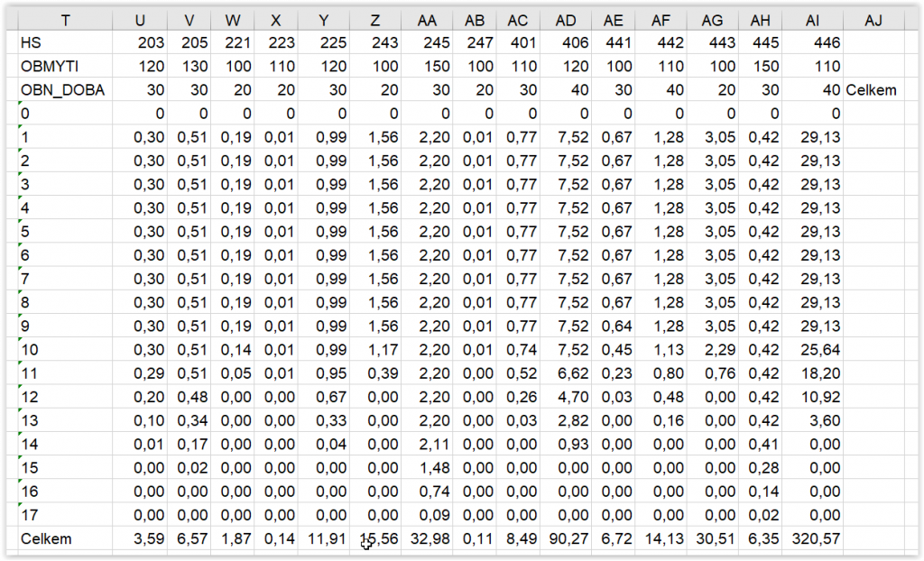Click HS value 446 in column AI
Image resolution: width=924 pixels, height=561 pixels.
click(x=813, y=42)
